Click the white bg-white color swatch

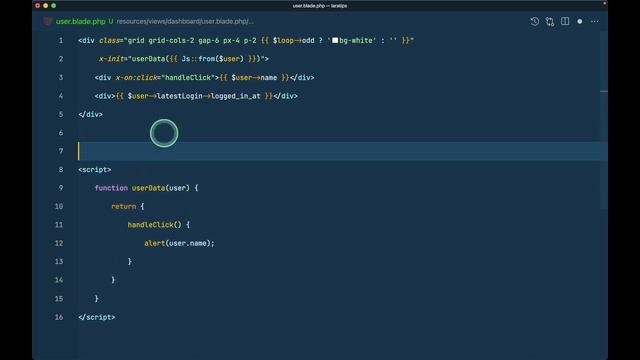[335, 40]
